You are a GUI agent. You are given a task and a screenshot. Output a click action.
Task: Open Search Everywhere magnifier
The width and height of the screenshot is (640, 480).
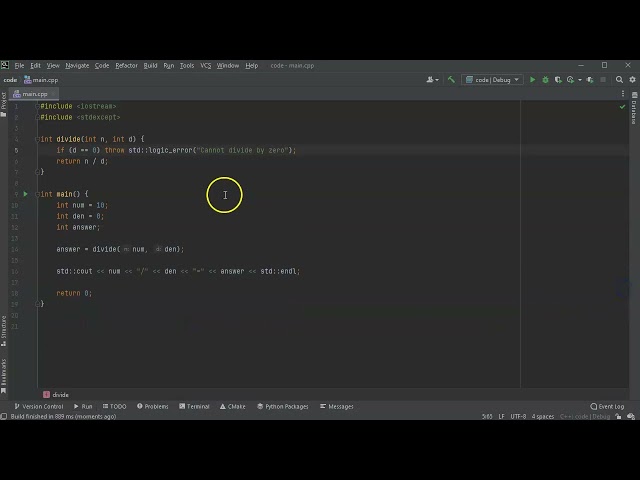pyautogui.click(x=619, y=80)
